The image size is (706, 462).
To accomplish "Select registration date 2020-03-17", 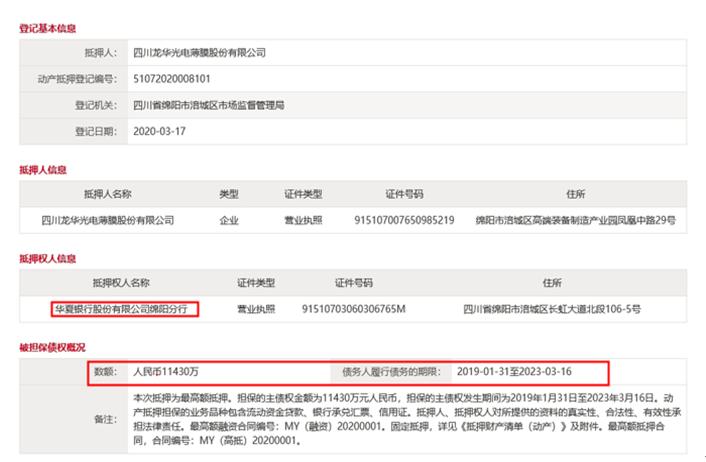I will pos(159,131).
